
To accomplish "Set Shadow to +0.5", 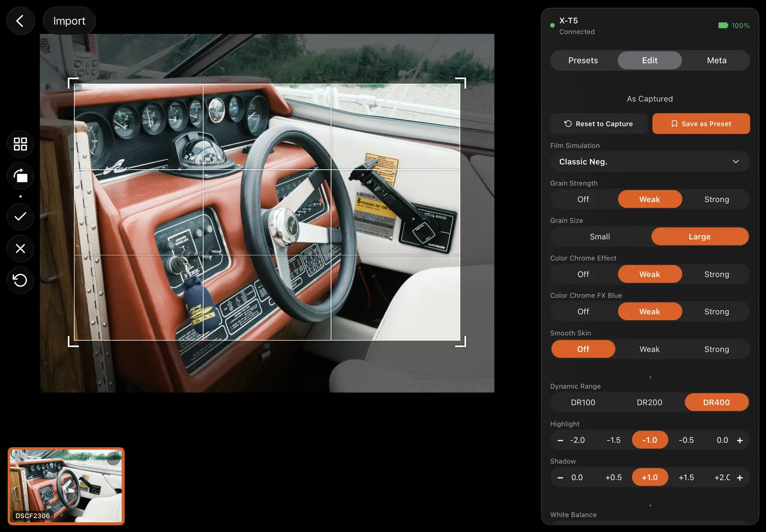I will pos(613,477).
